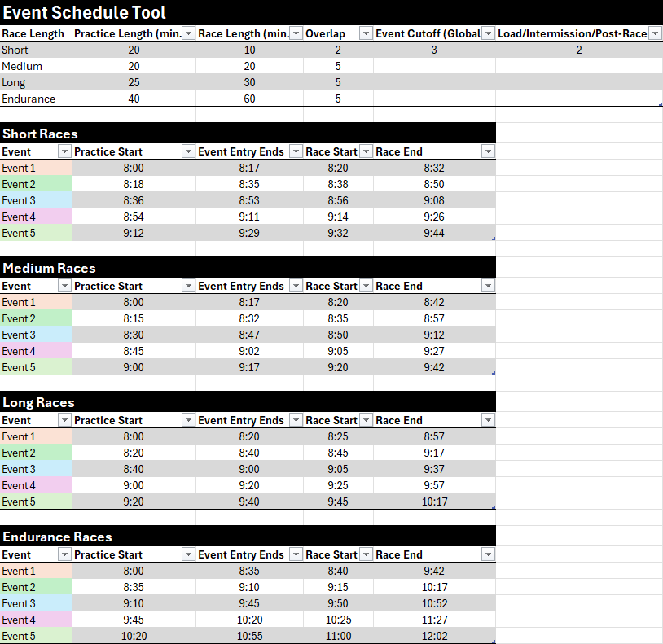Viewport: 663px width, 644px height.
Task: Select the Long Races section header
Action: click(x=248, y=402)
